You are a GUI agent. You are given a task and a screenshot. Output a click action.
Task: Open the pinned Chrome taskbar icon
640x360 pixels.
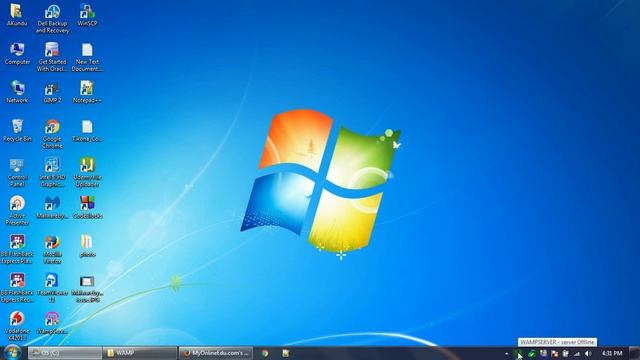(265, 353)
